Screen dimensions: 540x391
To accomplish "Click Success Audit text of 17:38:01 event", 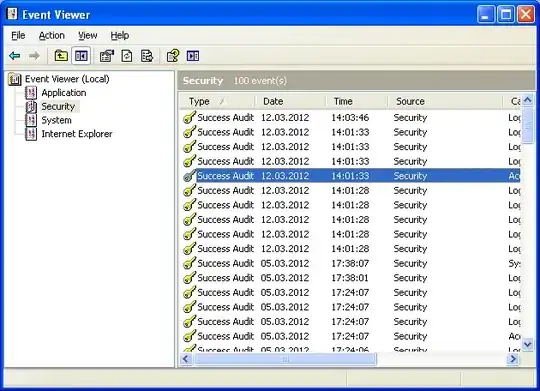I will [226, 278].
